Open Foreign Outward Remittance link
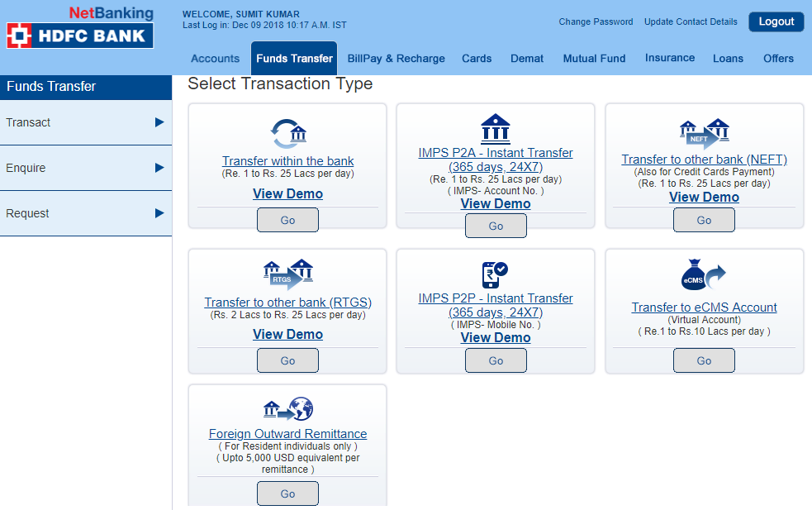 [x=288, y=434]
